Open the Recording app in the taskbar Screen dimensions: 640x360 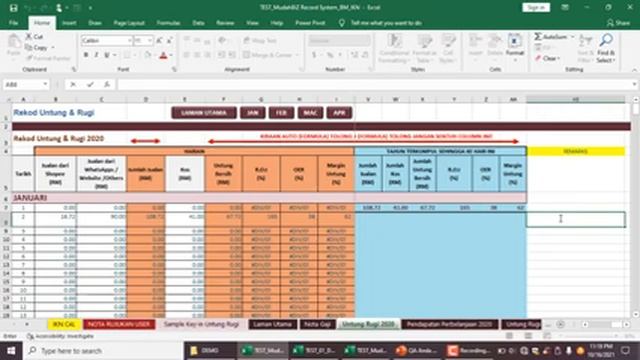(x=468, y=351)
